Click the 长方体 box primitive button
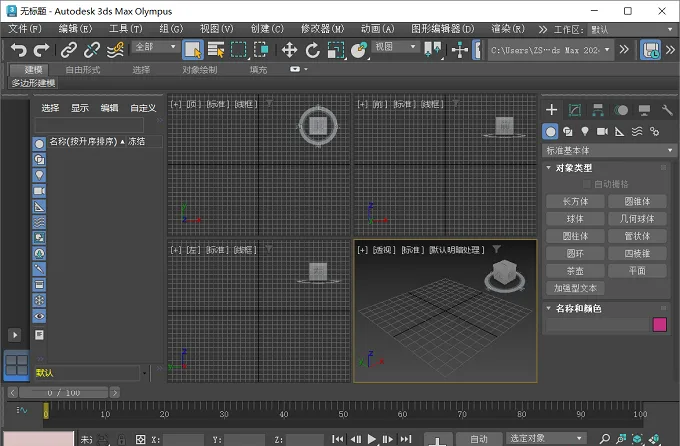Image resolution: width=680 pixels, height=446 pixels. click(575, 202)
